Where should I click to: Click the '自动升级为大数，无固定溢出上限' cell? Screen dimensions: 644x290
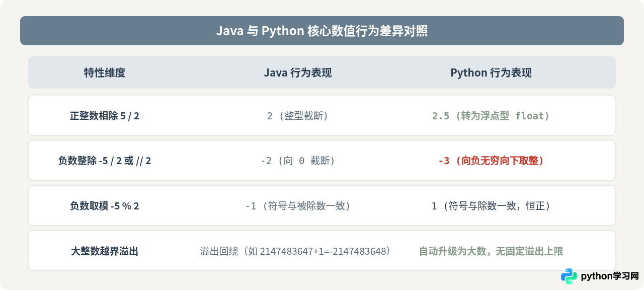(491, 251)
